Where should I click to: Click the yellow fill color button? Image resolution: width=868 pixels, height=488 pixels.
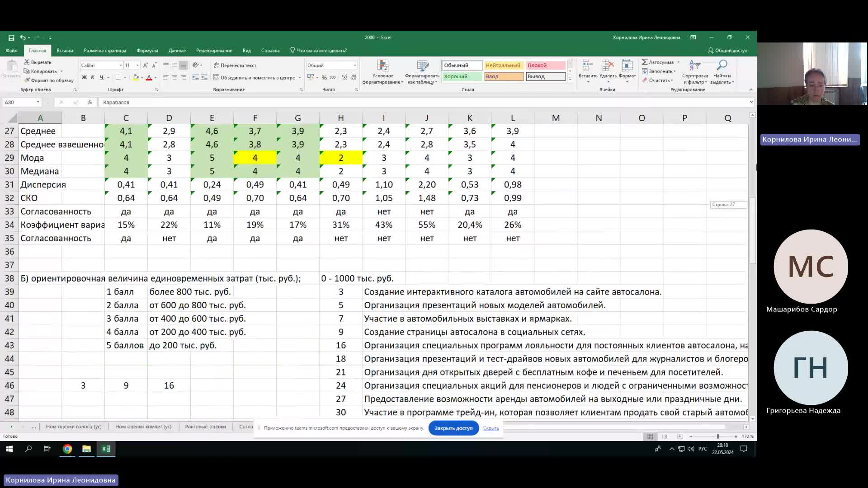135,78
